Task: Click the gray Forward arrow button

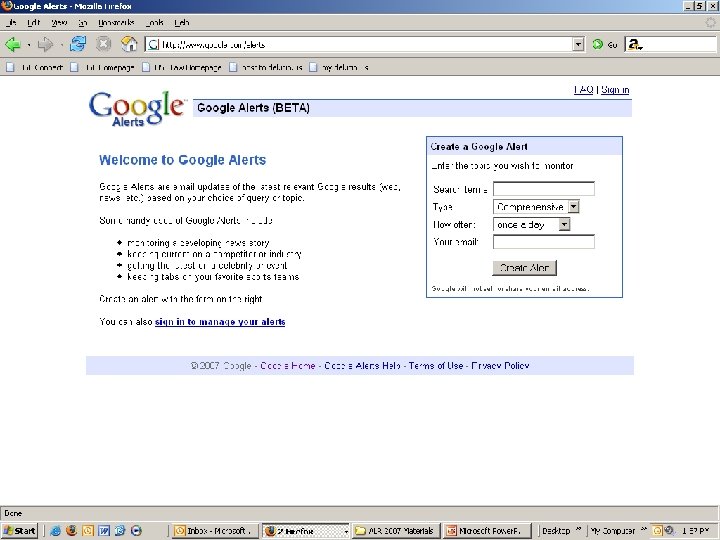Action: click(x=45, y=45)
